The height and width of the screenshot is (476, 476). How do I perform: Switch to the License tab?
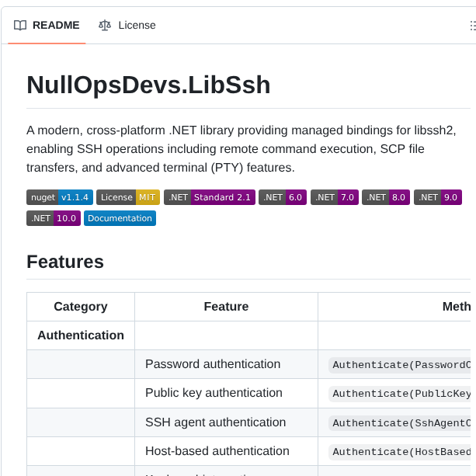tap(127, 25)
